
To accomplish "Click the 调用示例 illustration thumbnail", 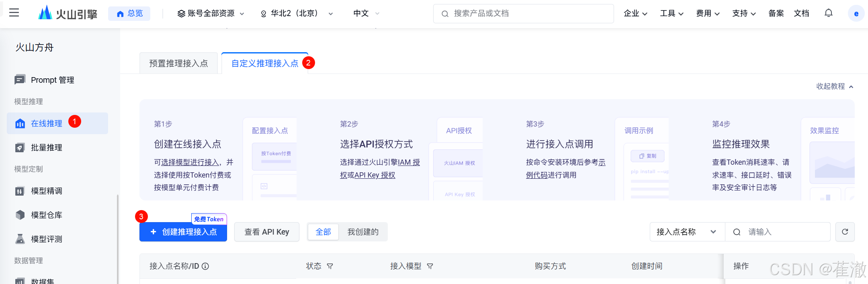I will [x=642, y=159].
